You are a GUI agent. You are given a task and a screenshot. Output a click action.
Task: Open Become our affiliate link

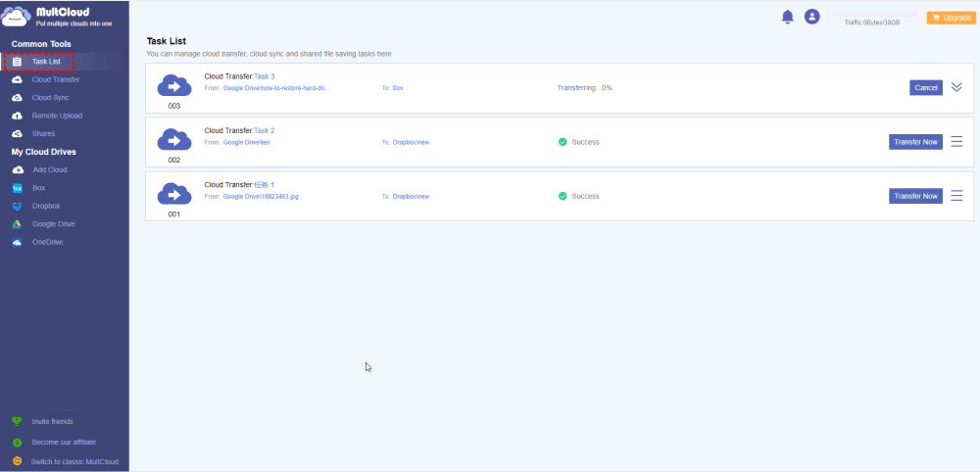point(64,442)
